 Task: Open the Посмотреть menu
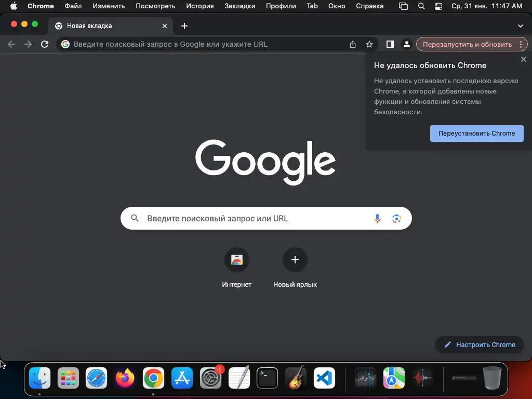pyautogui.click(x=155, y=6)
